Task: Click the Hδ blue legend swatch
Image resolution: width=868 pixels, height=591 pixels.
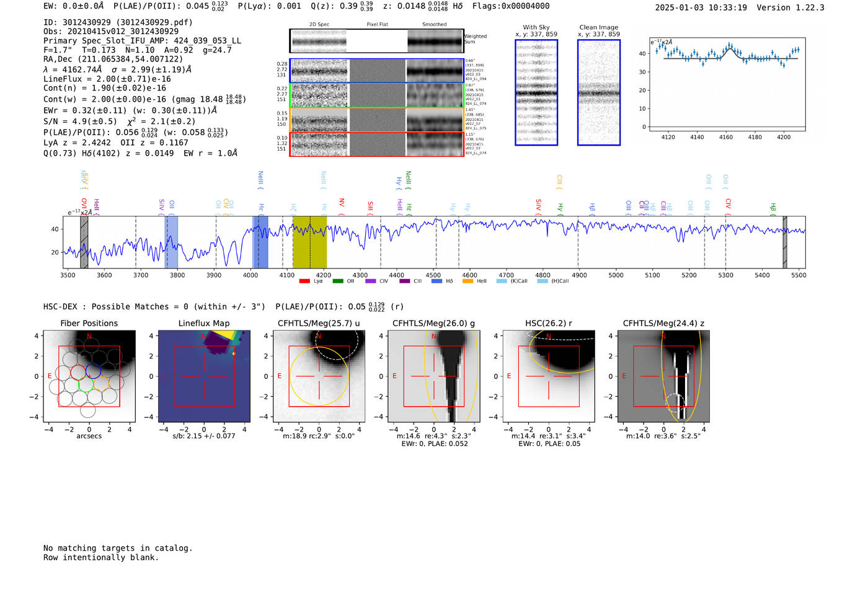Action: [437, 281]
